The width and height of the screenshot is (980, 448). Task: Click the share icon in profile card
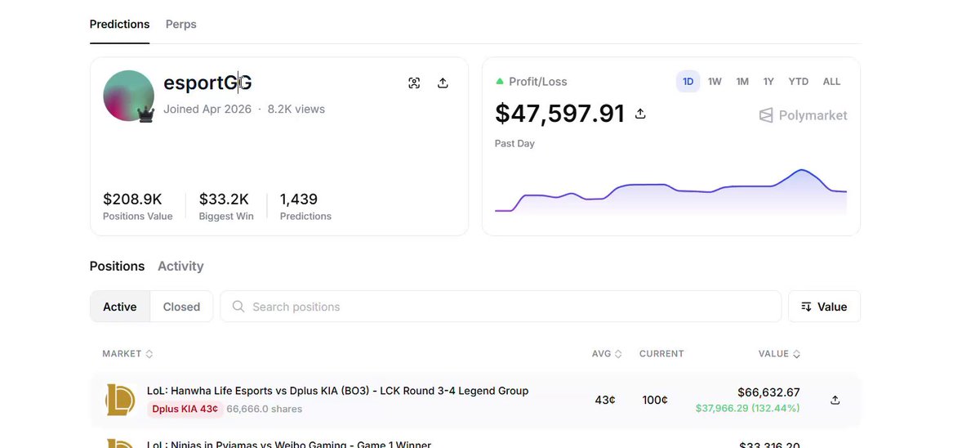click(443, 83)
